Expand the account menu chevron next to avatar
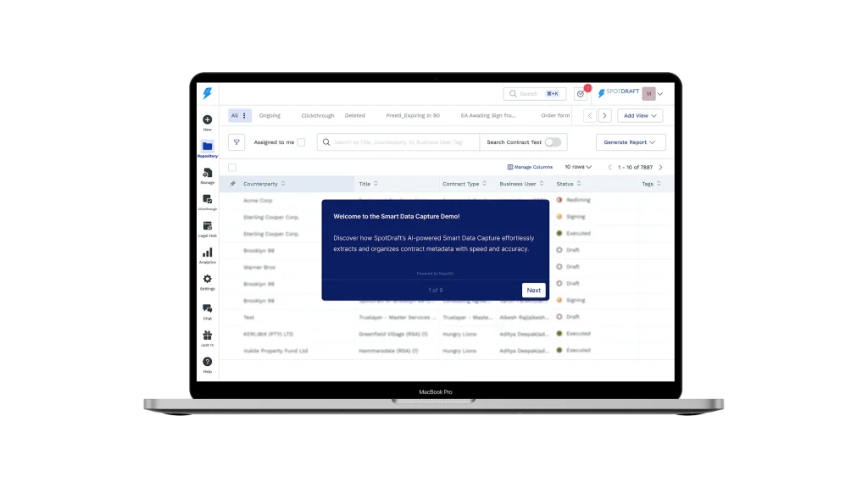The width and height of the screenshot is (868, 488). (x=659, y=94)
